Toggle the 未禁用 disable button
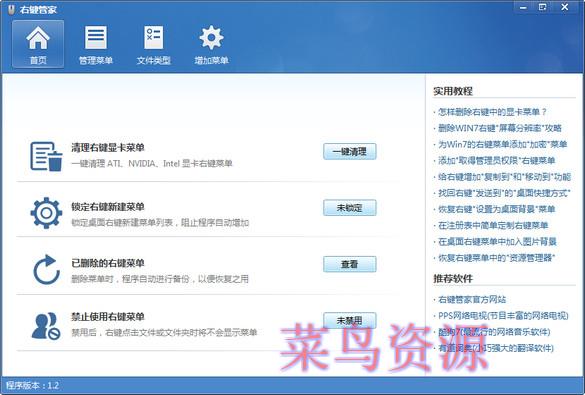Screen dimensions: 585x395 pyautogui.click(x=350, y=320)
